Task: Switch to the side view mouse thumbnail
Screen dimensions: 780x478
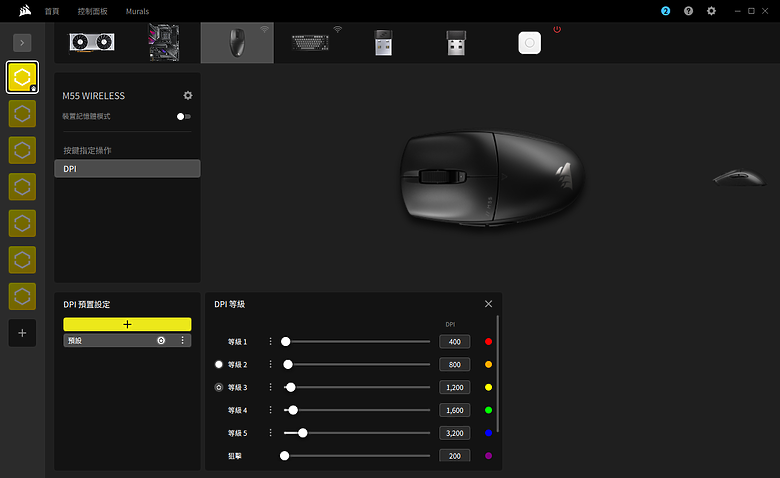Action: coord(739,178)
